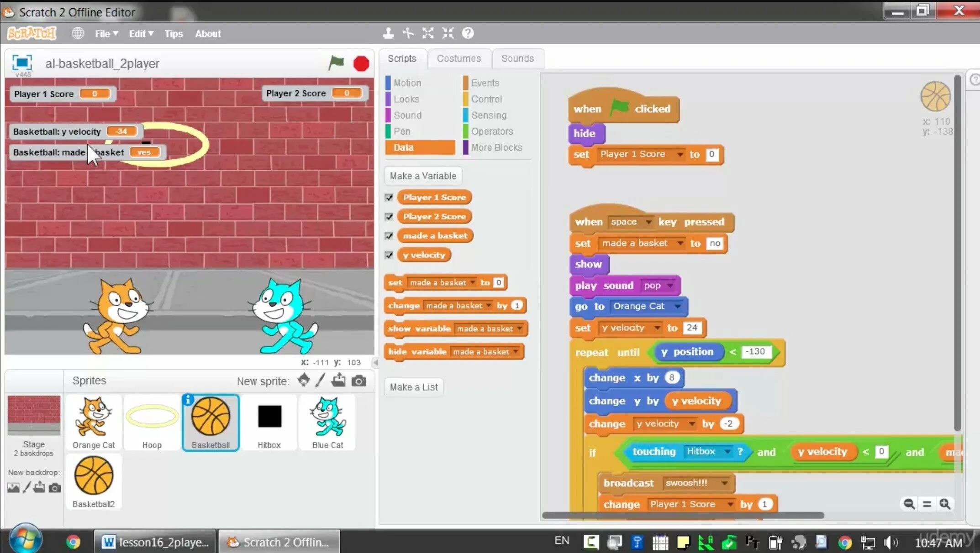The image size is (980, 553).
Task: Select the Events category block
Action: [x=485, y=82]
